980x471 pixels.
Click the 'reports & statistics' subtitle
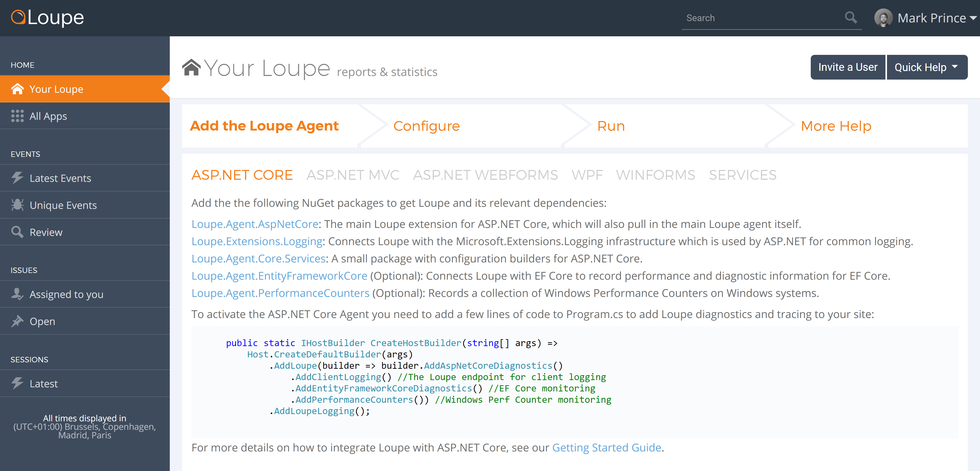pos(387,72)
